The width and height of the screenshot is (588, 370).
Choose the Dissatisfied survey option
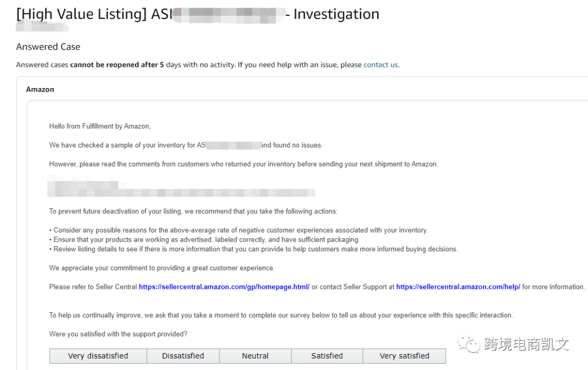(183, 356)
